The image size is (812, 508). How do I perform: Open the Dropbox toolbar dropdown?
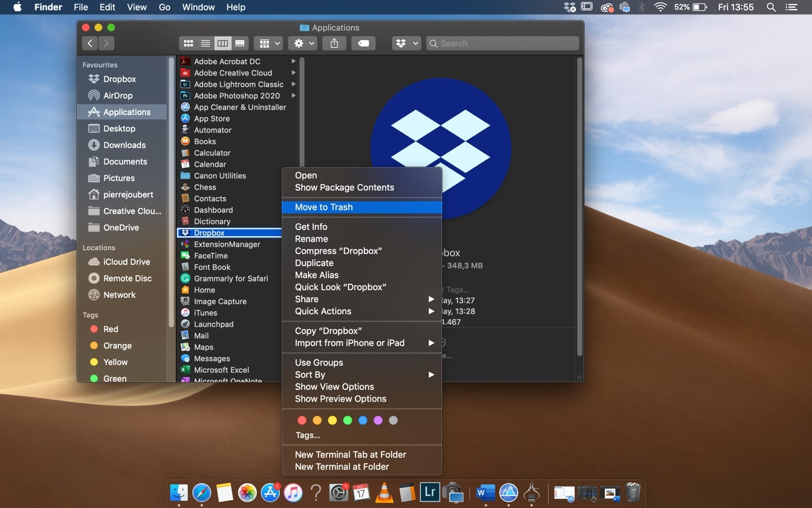(407, 43)
